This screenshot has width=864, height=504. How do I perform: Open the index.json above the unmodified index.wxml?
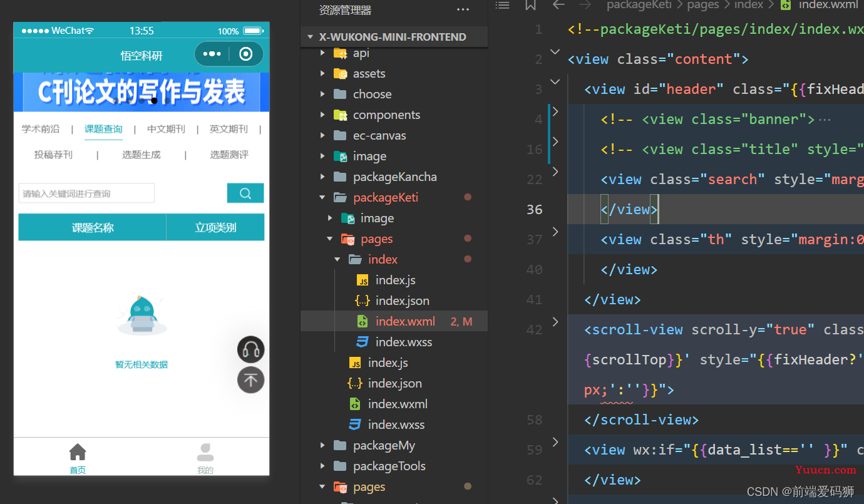(394, 383)
